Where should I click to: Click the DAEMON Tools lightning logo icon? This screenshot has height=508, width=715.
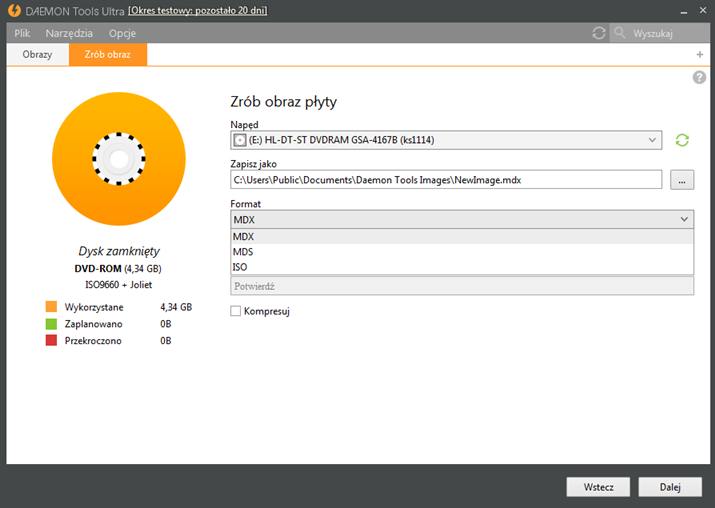(x=14, y=10)
